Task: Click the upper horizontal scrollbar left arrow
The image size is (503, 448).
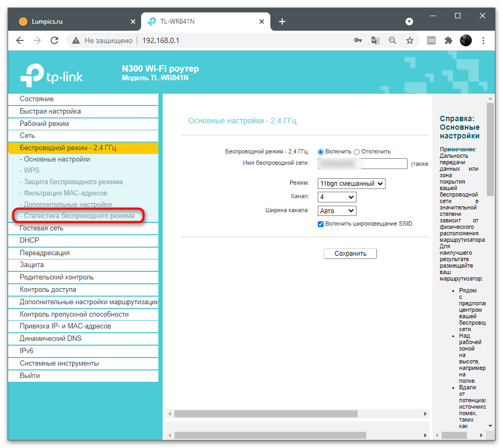Action: 170,414
